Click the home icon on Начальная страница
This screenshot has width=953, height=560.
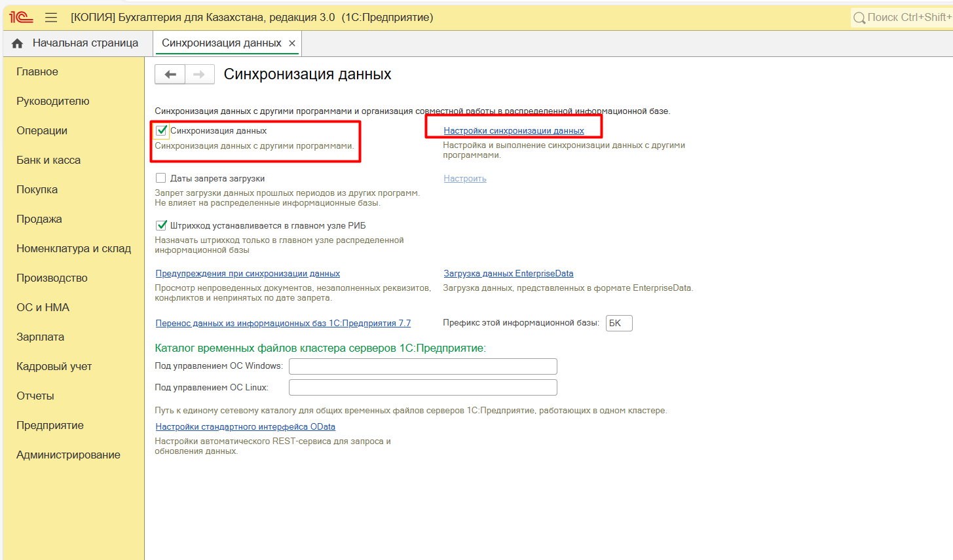tap(18, 43)
